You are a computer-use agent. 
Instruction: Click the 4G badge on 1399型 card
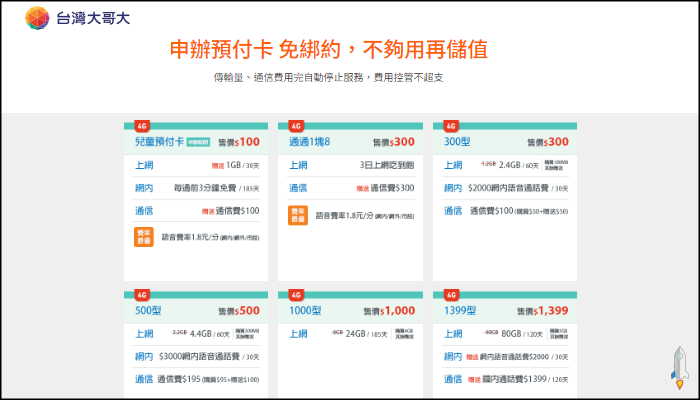[450, 295]
